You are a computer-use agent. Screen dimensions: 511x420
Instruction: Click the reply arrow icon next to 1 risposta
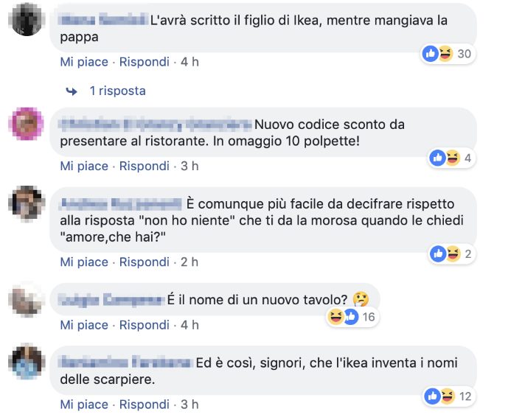point(72,91)
